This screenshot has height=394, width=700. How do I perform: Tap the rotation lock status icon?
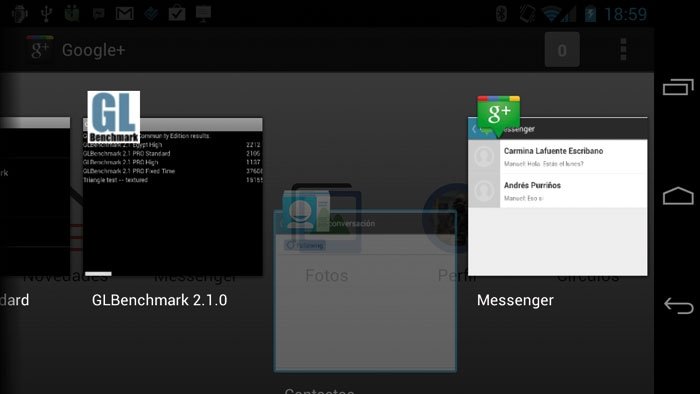[527, 14]
